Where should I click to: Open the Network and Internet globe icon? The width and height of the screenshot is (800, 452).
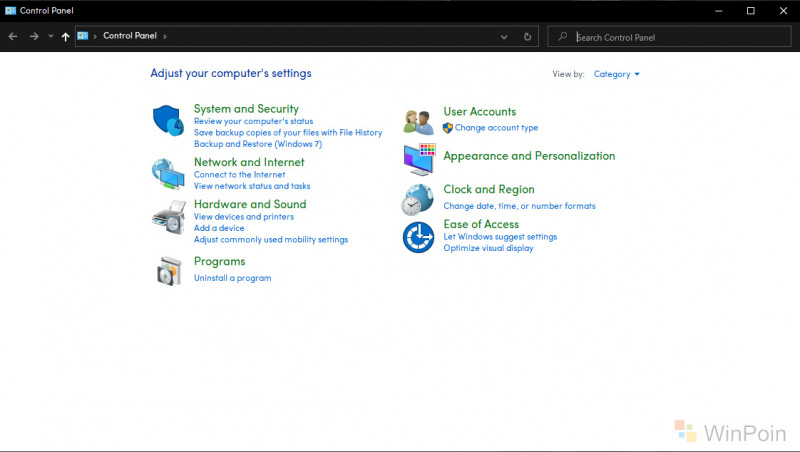(x=168, y=174)
